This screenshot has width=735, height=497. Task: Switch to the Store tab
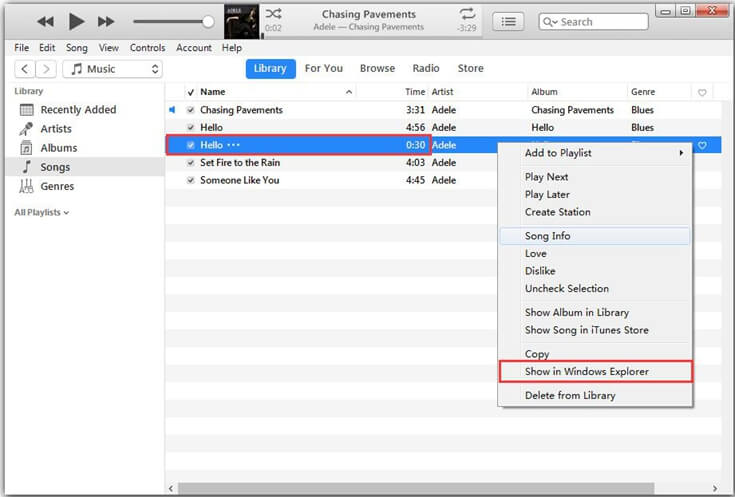point(470,68)
